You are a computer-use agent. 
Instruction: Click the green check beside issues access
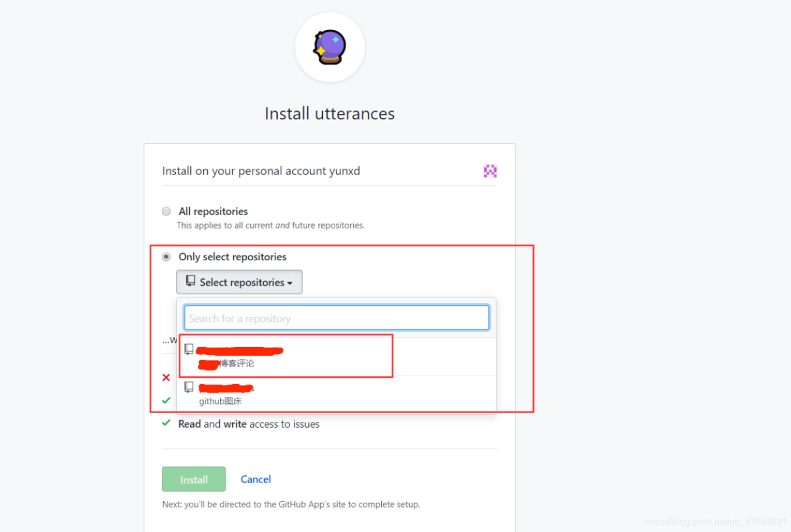pyautogui.click(x=166, y=423)
